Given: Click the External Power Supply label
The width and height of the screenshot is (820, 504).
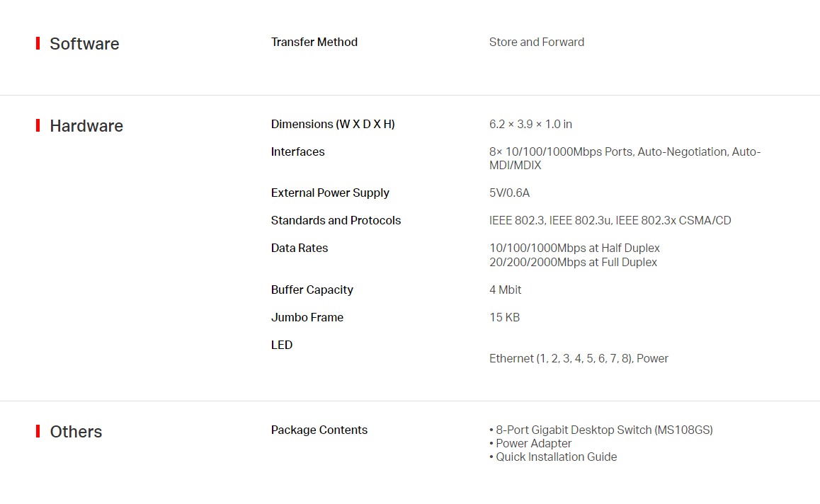Looking at the screenshot, I should (330, 193).
